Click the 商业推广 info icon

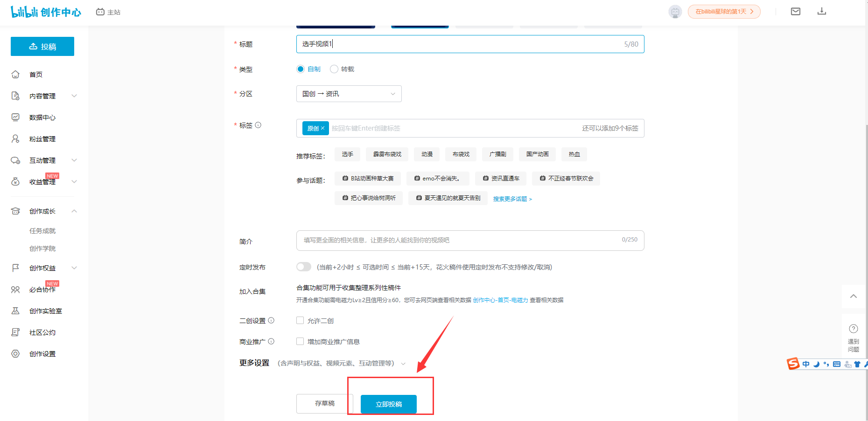tap(271, 341)
